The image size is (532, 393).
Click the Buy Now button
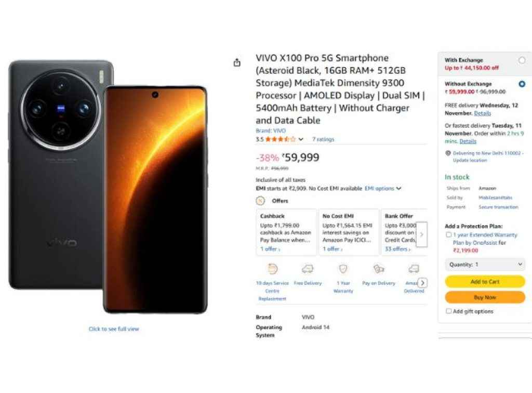point(484,297)
